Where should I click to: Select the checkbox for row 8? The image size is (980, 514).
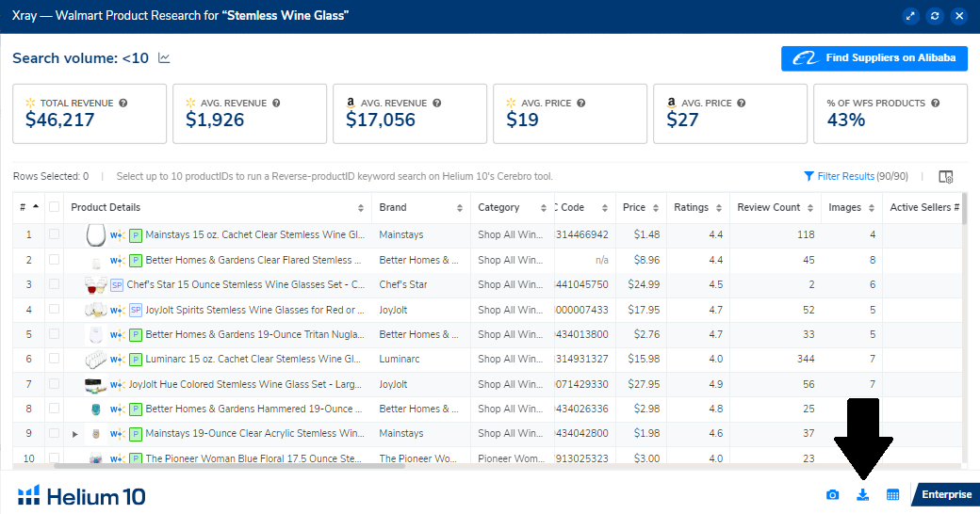coord(55,409)
